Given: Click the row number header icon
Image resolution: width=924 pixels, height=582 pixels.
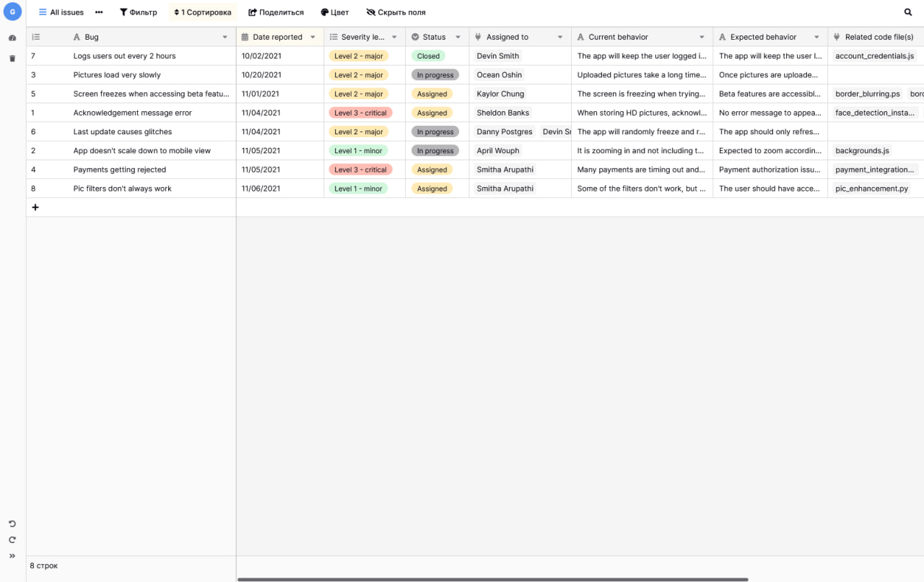Looking at the screenshot, I should (x=36, y=37).
